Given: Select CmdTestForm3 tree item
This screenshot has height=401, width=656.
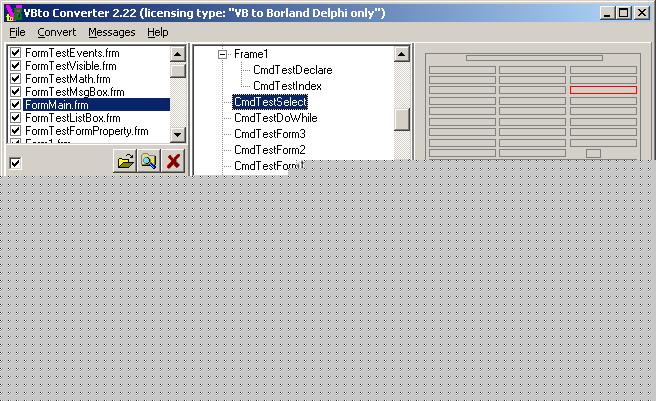Looking at the screenshot, I should pyautogui.click(x=270, y=134).
